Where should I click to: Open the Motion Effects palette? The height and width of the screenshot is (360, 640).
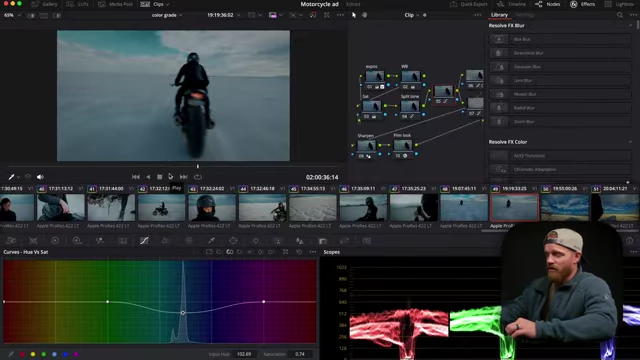tap(122, 241)
